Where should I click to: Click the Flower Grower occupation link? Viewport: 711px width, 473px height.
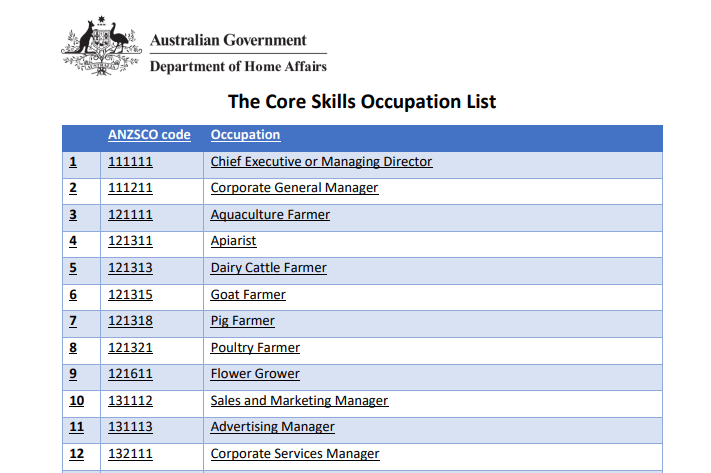[255, 374]
